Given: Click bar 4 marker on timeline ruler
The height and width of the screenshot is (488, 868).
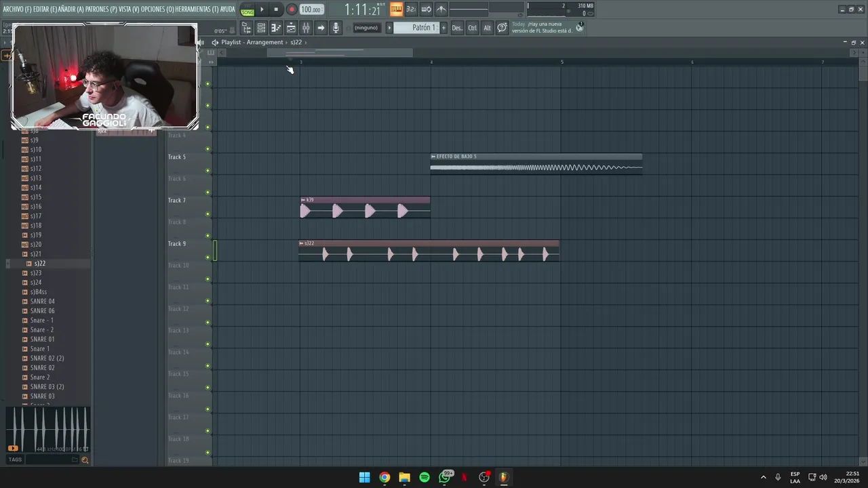Looking at the screenshot, I should coord(431,62).
